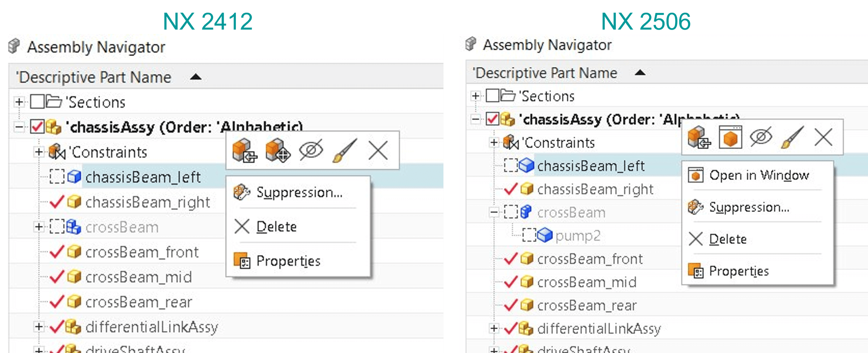Uncheck chassisAssy checkbox in NX 2412 navigator
This screenshot has width=868, height=353.
[37, 127]
